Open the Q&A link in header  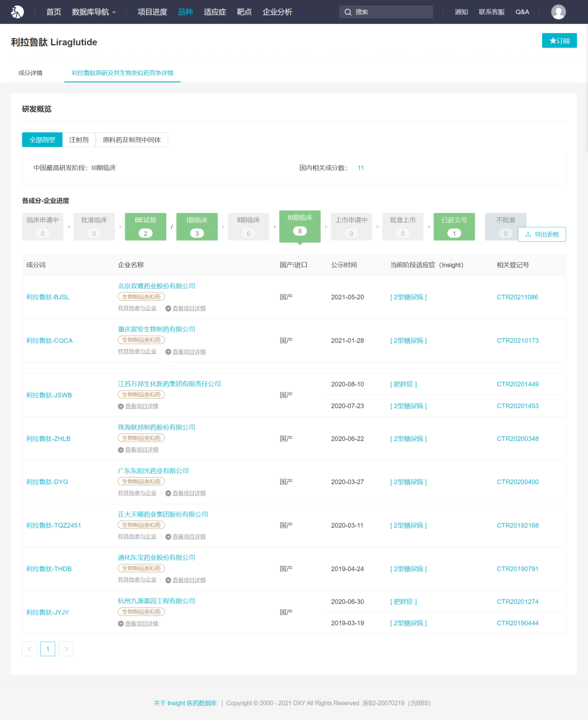(522, 12)
